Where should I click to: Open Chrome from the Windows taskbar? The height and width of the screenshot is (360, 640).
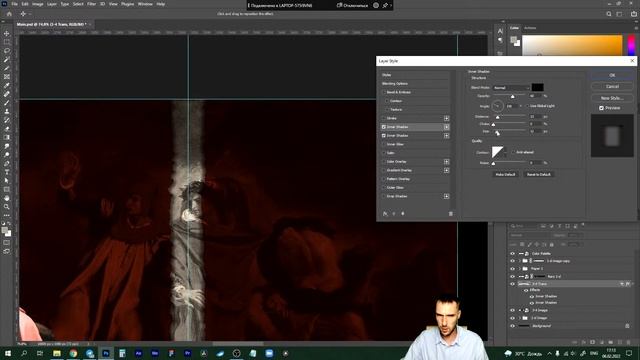coord(73,353)
